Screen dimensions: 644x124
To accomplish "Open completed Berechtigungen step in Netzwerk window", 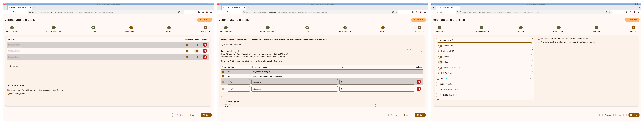I will pos(345,28).
